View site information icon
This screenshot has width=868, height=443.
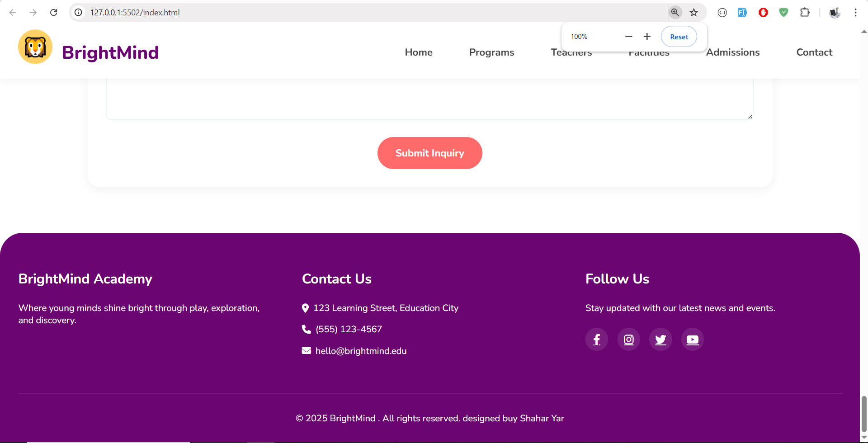pyautogui.click(x=78, y=13)
